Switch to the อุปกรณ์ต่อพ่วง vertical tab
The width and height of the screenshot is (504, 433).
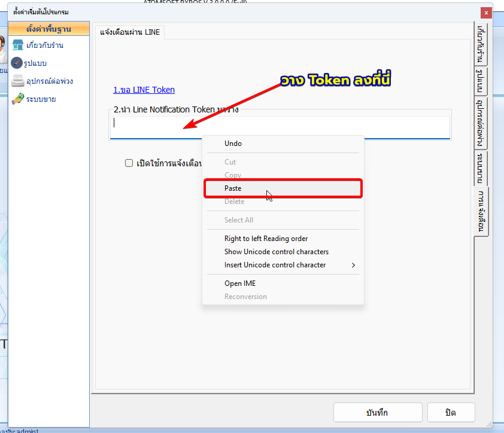481,123
